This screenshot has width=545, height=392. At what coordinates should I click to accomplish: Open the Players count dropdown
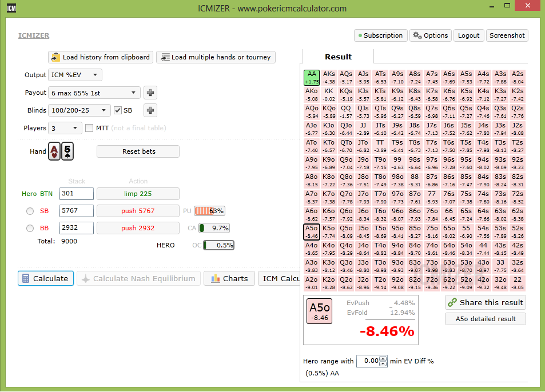(x=65, y=128)
